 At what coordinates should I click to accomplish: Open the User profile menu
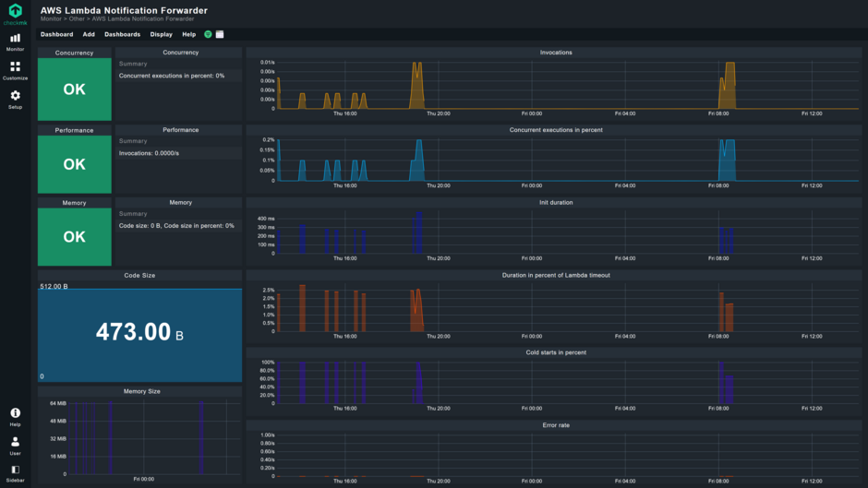click(x=15, y=445)
